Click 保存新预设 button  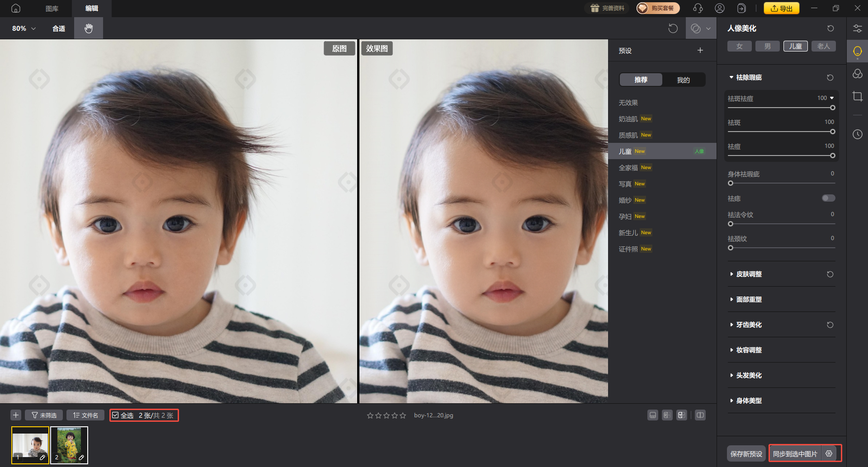746,453
